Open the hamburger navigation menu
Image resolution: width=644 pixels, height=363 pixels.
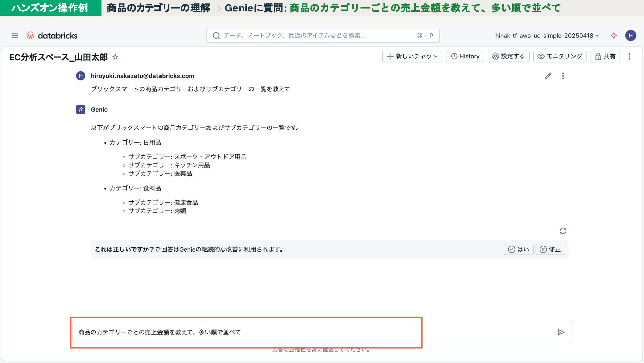point(15,35)
